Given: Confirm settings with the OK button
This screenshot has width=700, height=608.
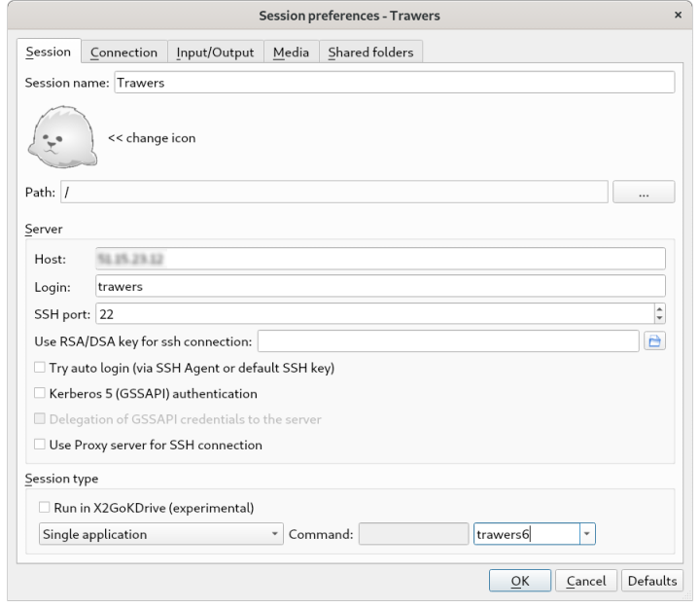Looking at the screenshot, I should click(520, 581).
